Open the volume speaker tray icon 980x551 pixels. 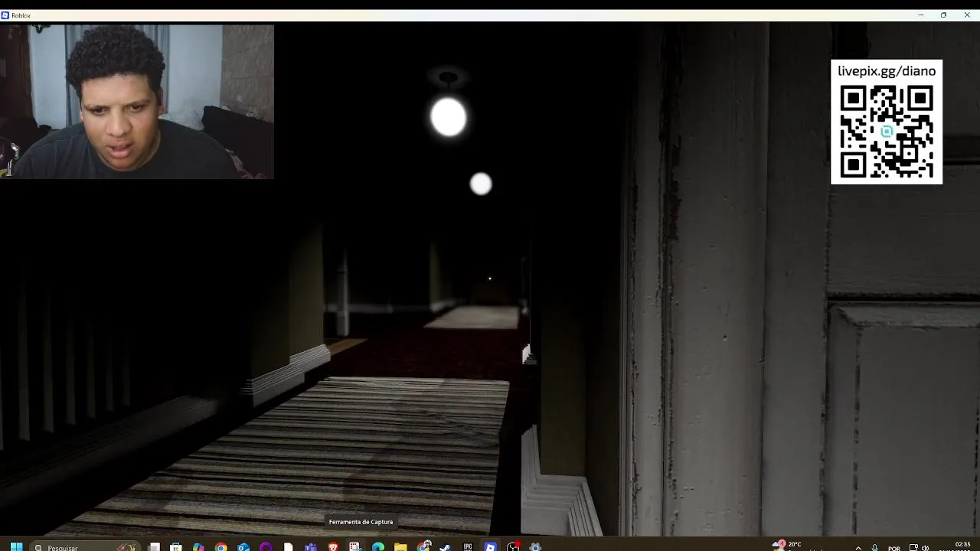[x=926, y=547]
